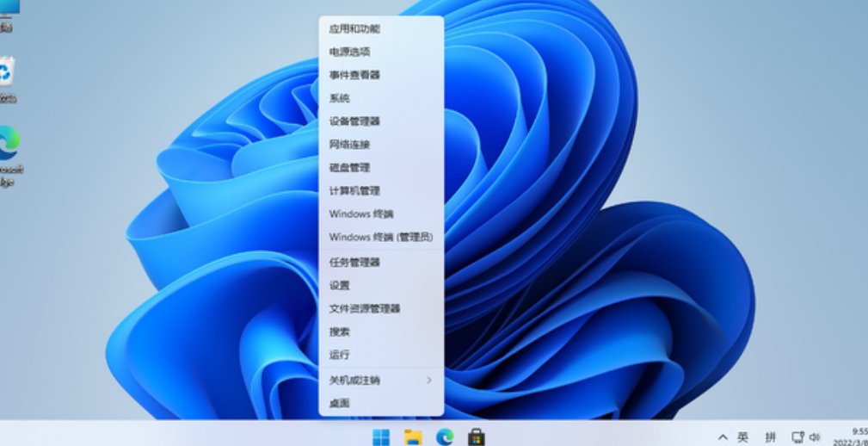This screenshot has width=868, height=446.
Task: Click the Recycle Bin desktop icon
Action: tap(7, 75)
